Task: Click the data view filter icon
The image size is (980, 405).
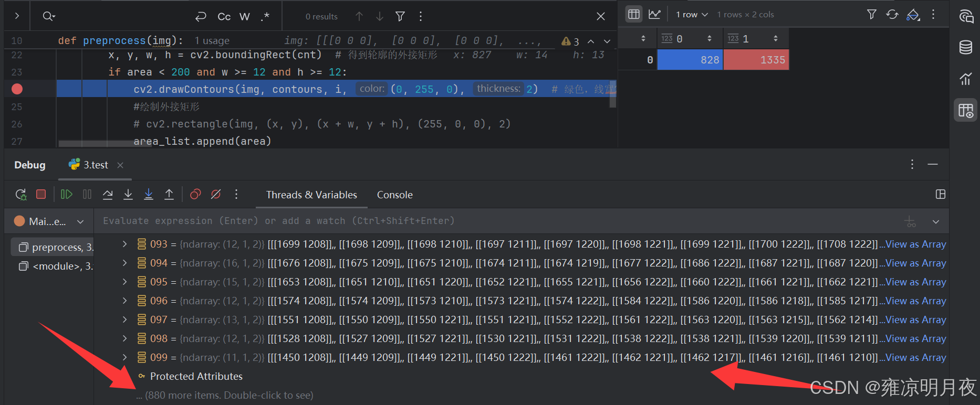Action: 872,15
